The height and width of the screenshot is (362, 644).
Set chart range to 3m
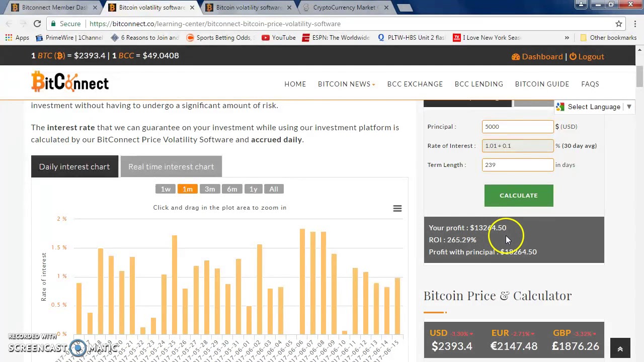210,189
